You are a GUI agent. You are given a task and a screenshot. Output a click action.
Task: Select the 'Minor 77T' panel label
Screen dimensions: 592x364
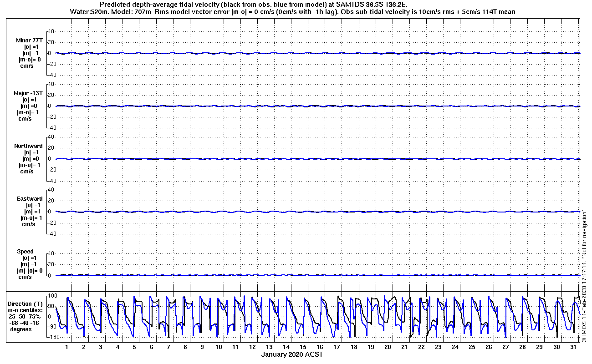pyautogui.click(x=29, y=40)
